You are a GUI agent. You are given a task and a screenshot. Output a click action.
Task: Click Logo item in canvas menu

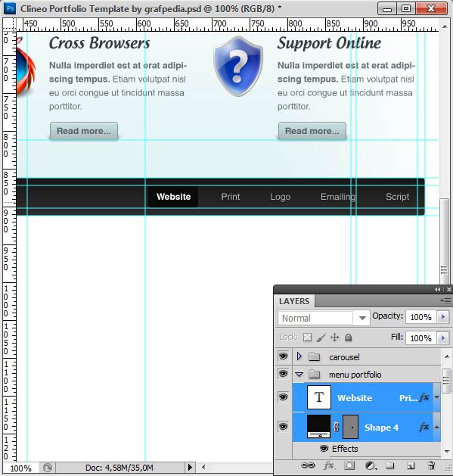coord(281,197)
